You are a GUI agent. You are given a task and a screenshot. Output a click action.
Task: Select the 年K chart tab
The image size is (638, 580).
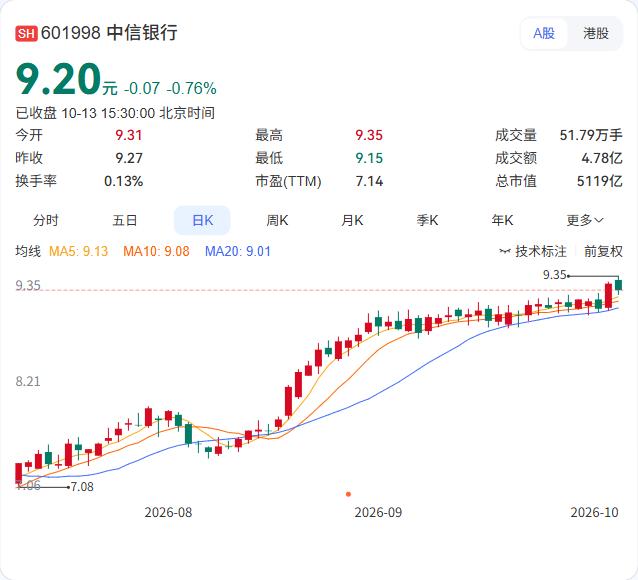point(502,221)
